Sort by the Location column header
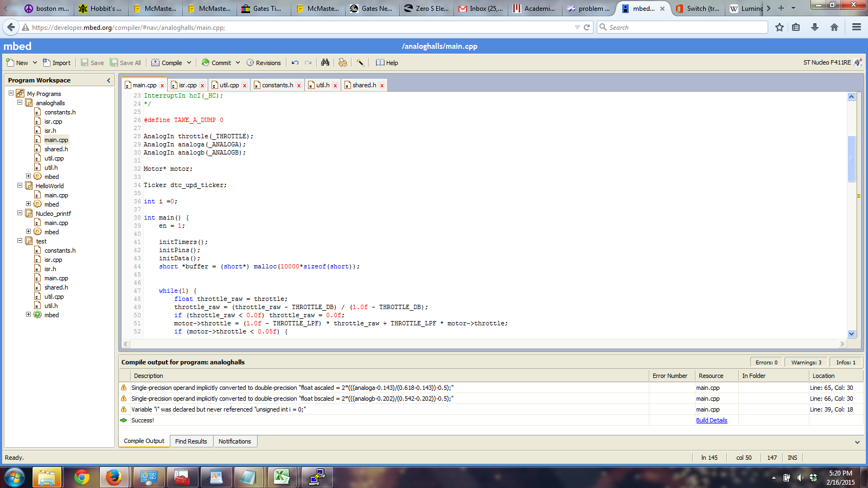This screenshot has height=488, width=868. point(836,376)
